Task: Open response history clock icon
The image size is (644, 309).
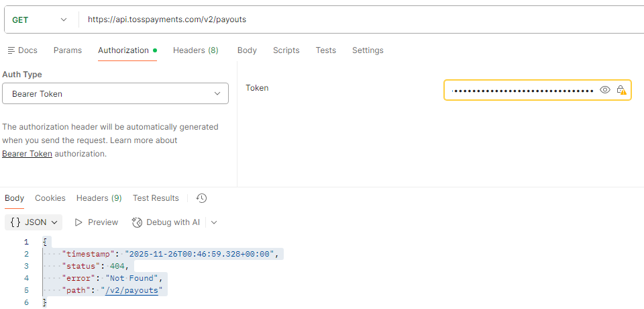Action: 201,198
